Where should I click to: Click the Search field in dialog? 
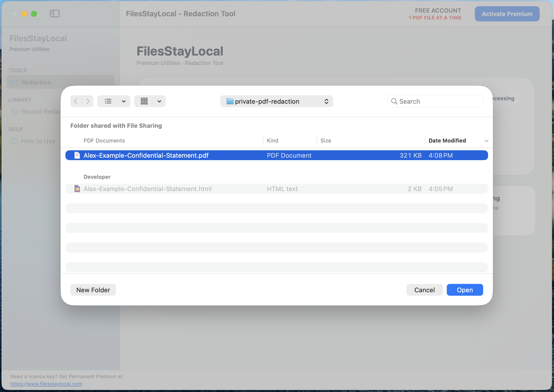coord(435,101)
